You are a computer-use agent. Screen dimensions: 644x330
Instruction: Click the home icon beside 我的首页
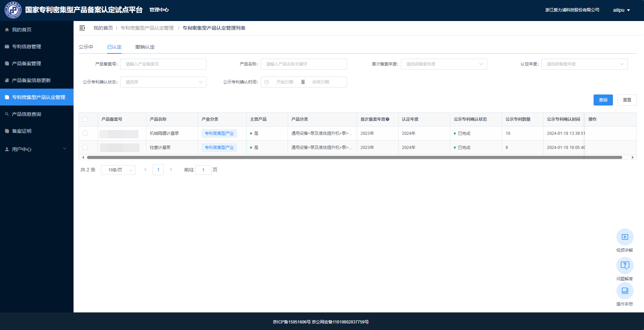pyautogui.click(x=7, y=30)
